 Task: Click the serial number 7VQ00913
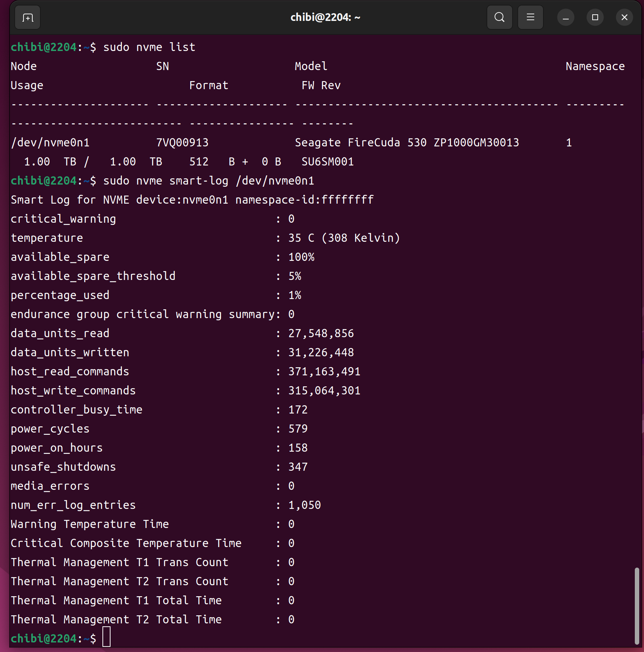[x=182, y=142]
